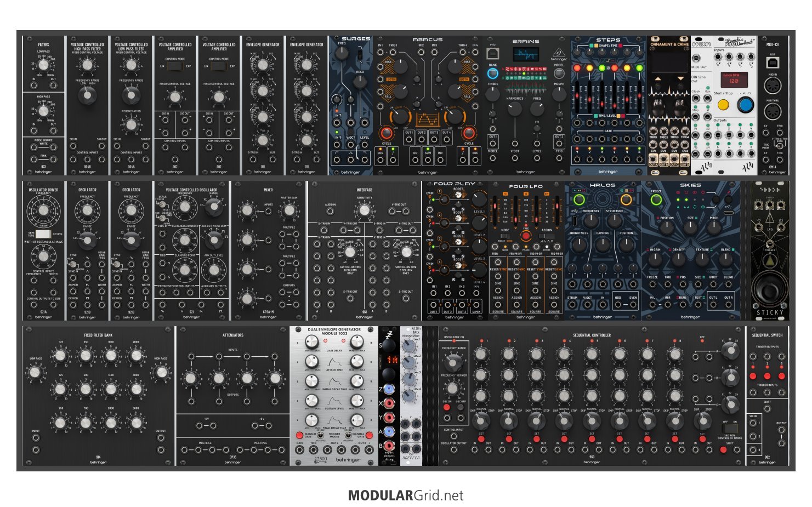
Task: Toggle 3rd Row Control of Timing switch
Action: tap(730, 428)
